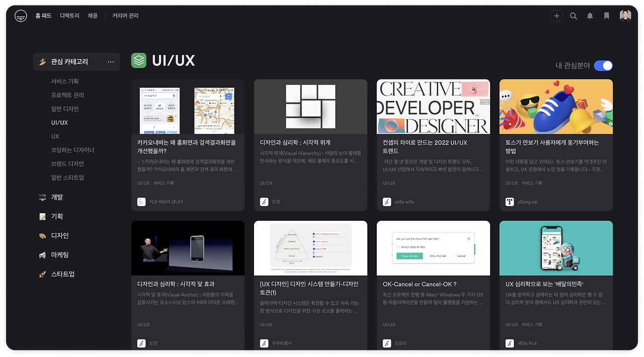Go to the 디렉토리 tab
The height and width of the screenshot is (357, 644).
click(x=69, y=16)
